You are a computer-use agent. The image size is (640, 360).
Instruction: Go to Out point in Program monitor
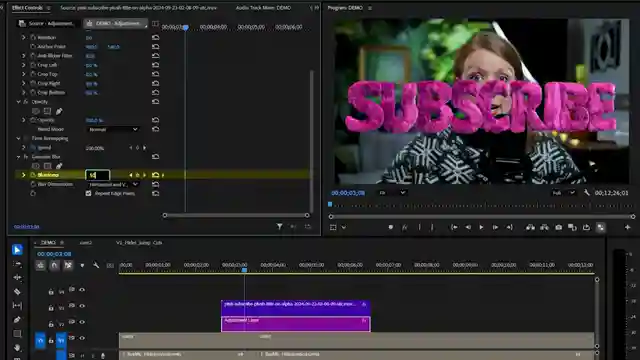[509, 227]
